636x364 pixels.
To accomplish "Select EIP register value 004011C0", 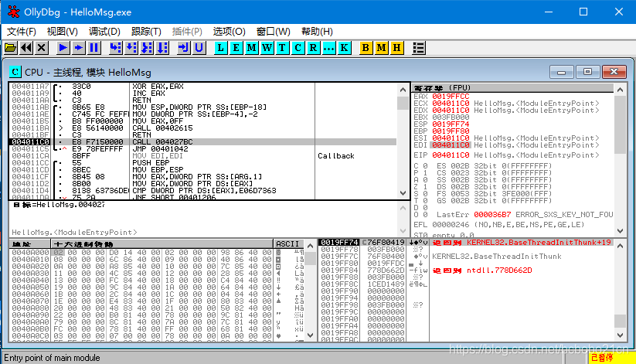I will coord(451,155).
